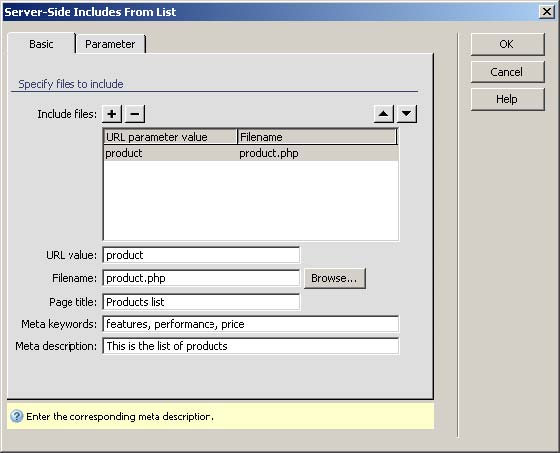Click the Cancel button
The image size is (560, 453).
pyautogui.click(x=508, y=72)
